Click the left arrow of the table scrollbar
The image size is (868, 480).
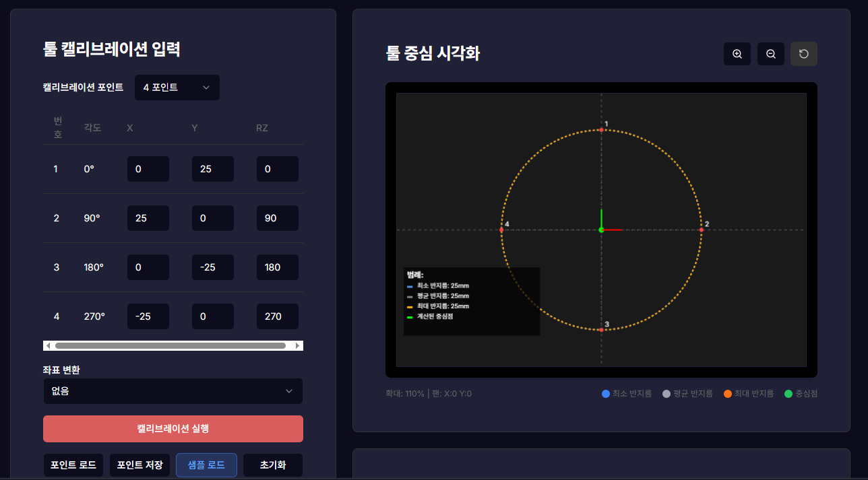(x=47, y=345)
